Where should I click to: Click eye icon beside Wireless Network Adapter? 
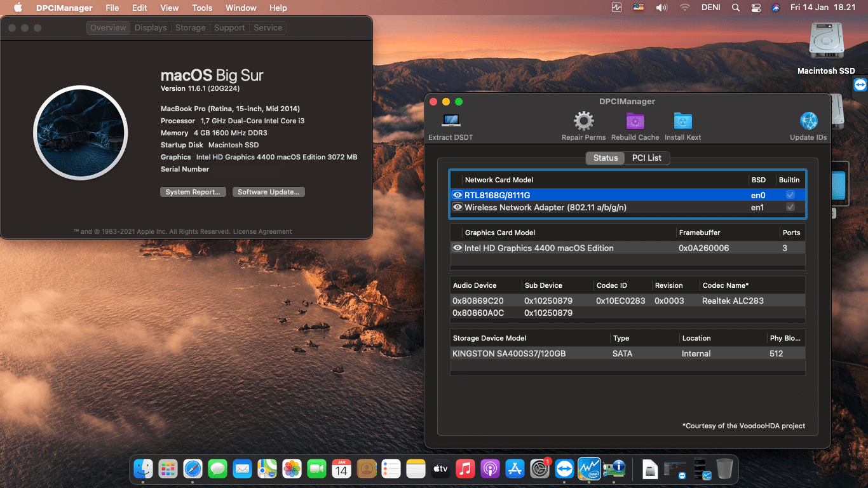(457, 207)
